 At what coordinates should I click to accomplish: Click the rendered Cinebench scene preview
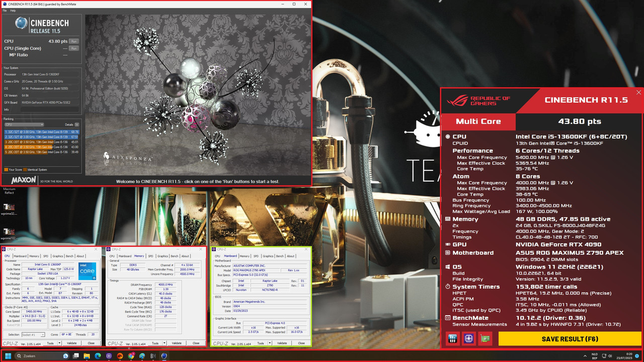coord(198,95)
